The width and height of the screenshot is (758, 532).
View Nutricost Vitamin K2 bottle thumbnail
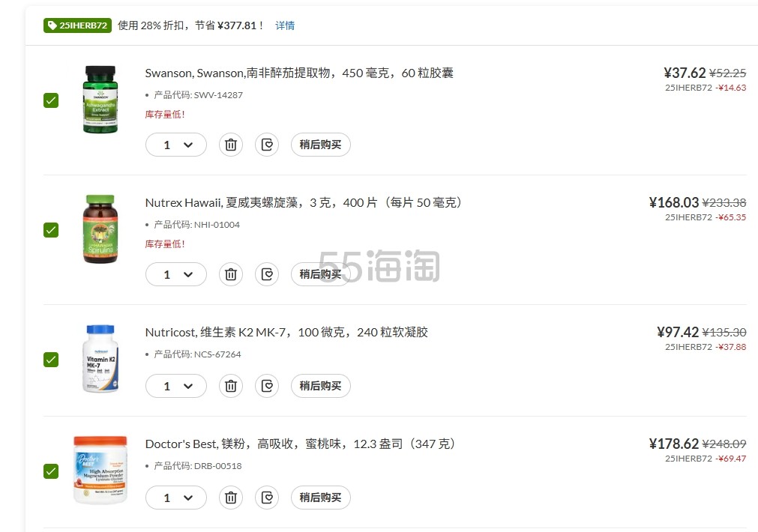[100, 358]
